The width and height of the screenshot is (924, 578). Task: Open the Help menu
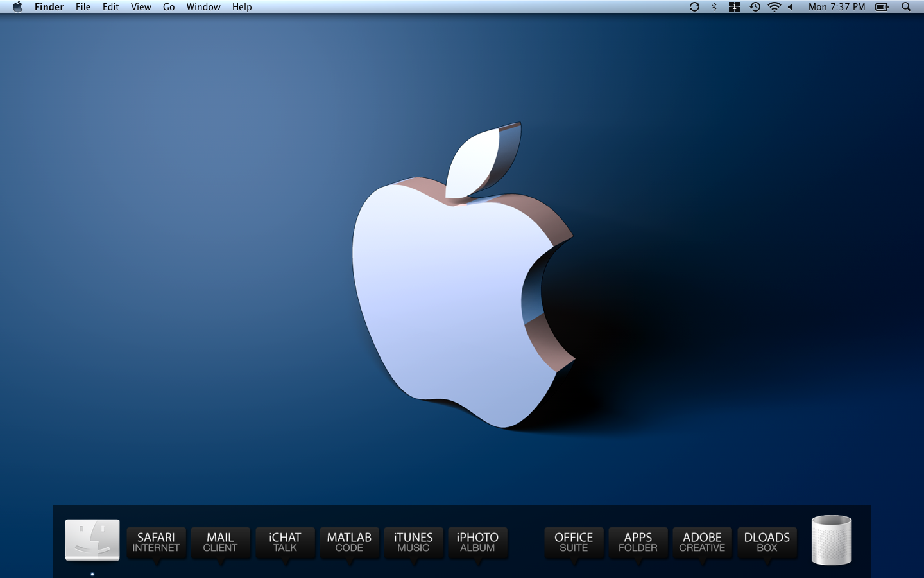[x=242, y=7]
